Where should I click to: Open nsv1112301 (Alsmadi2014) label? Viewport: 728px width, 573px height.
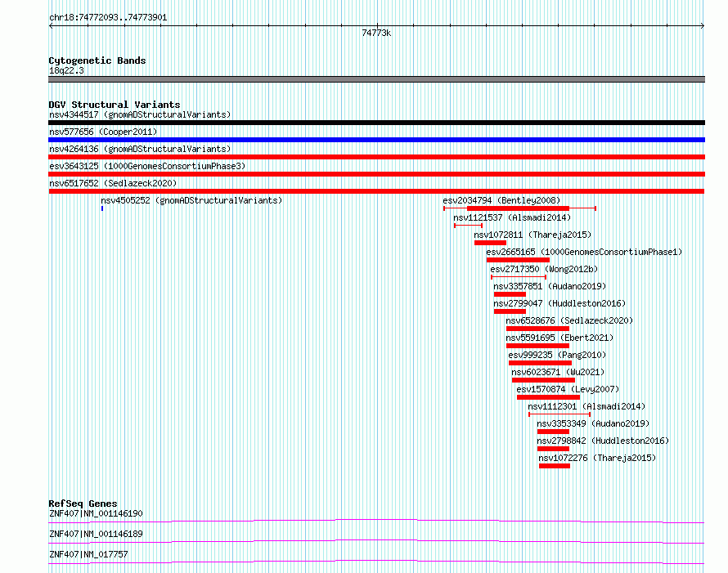[586, 406]
